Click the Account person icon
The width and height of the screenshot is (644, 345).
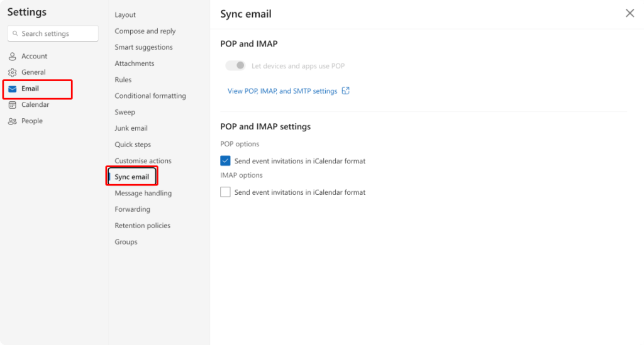[13, 56]
